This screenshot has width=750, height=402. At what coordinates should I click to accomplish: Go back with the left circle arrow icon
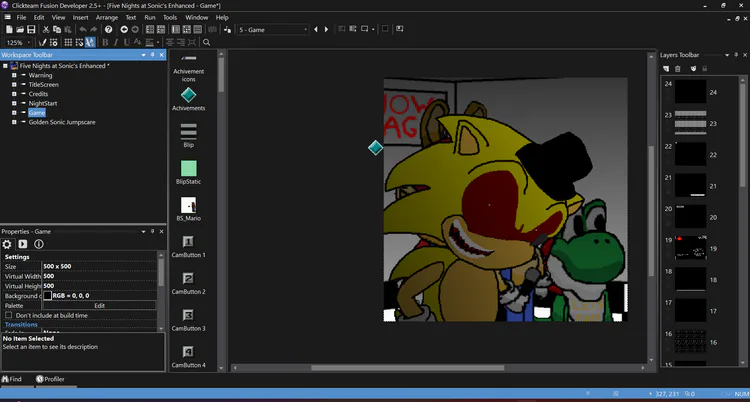click(124, 30)
